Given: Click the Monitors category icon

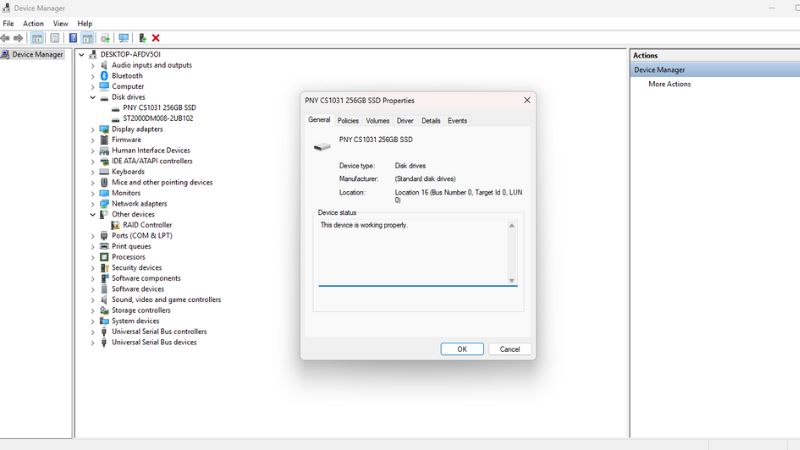Looking at the screenshot, I should coord(104,193).
